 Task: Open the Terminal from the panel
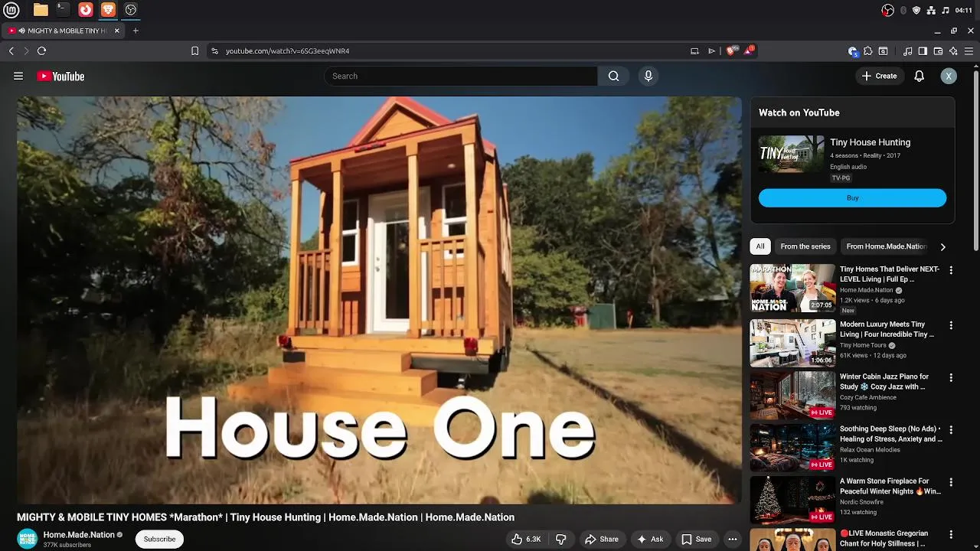(63, 10)
